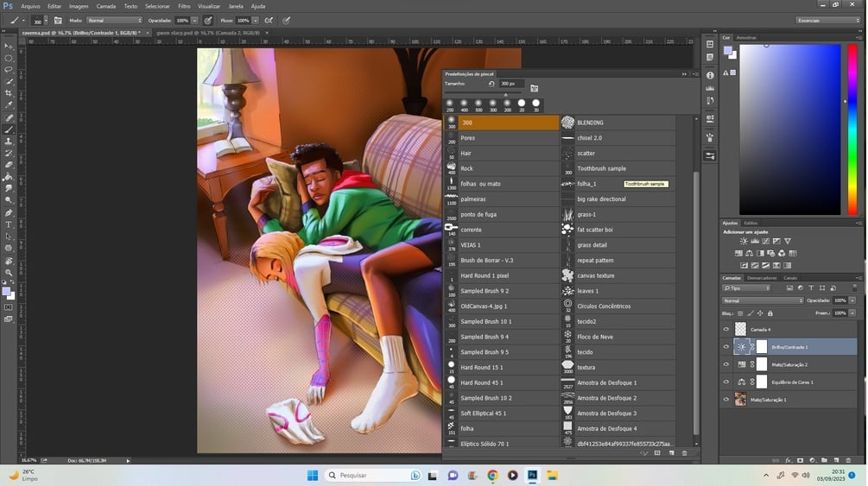
Task: Open the layer filter Tipo dropdown
Action: tap(746, 287)
